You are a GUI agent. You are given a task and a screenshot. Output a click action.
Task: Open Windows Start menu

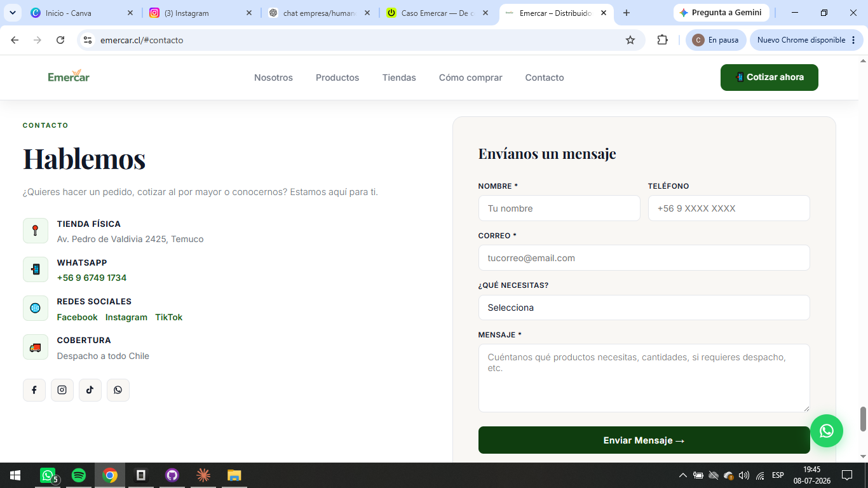pyautogui.click(x=15, y=475)
